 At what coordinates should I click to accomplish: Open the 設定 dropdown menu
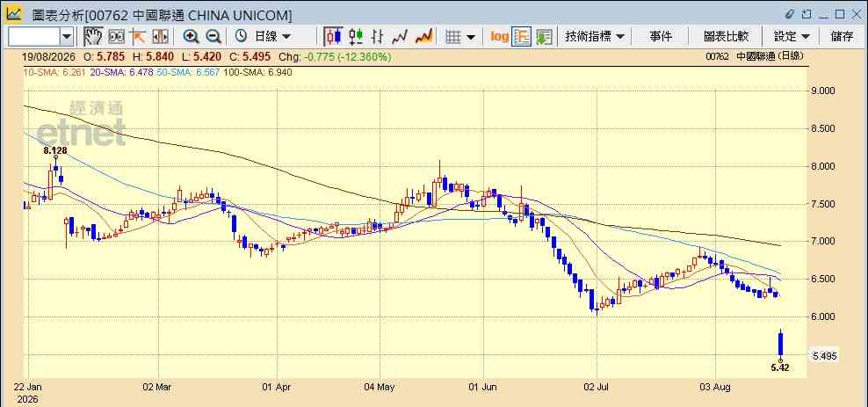[x=792, y=37]
